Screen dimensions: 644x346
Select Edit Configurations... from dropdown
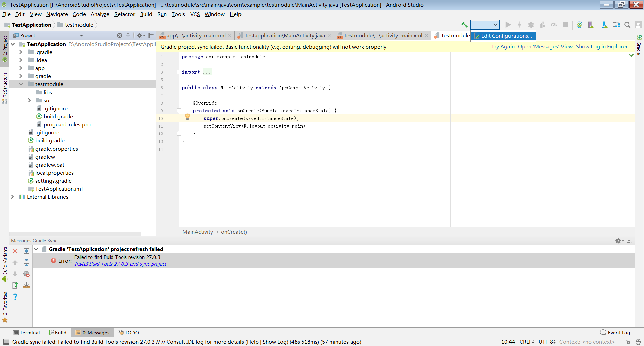click(x=503, y=36)
